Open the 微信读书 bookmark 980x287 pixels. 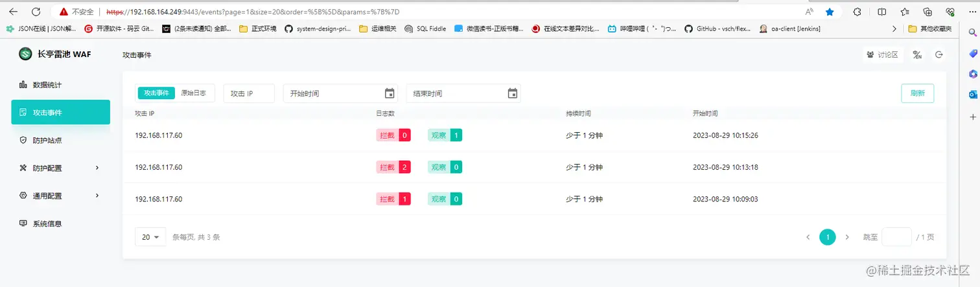(x=488, y=29)
